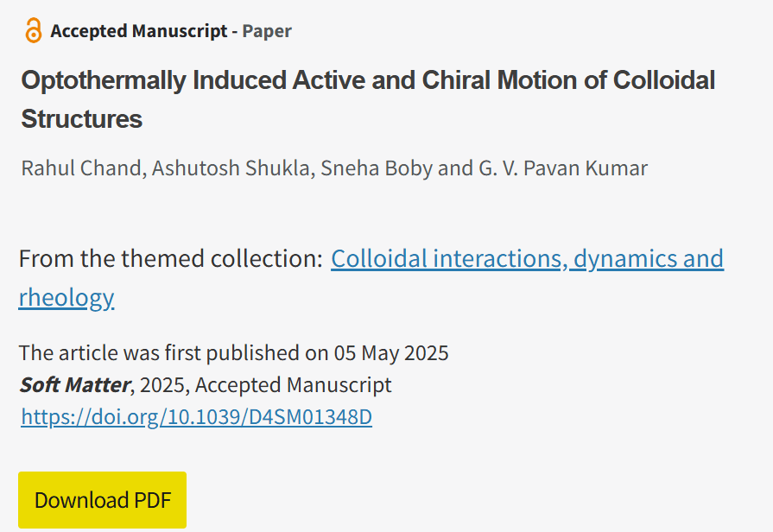Click the word Colloidal in the title
773x532 pixels.
pyautogui.click(x=664, y=80)
